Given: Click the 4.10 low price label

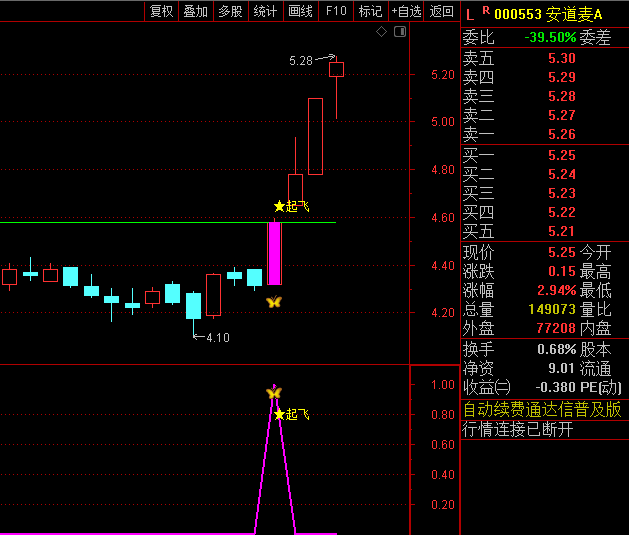Looking at the screenshot, I should coord(218,338).
